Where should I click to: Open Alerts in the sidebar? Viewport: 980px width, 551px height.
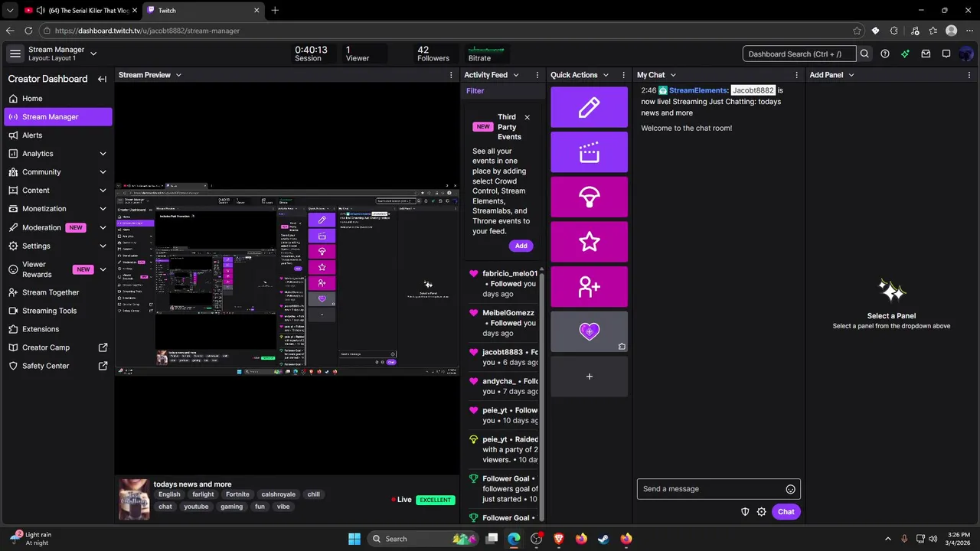[57, 135]
